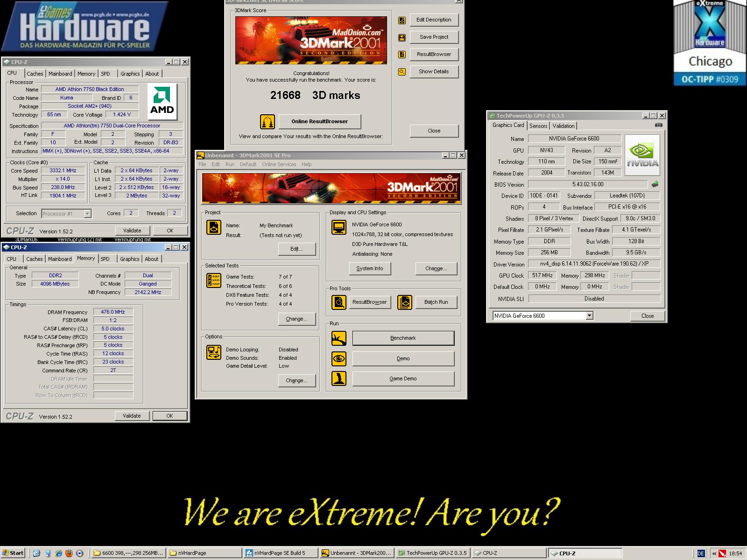Open the Online Services menu
The width and height of the screenshot is (747, 560).
coord(279,164)
